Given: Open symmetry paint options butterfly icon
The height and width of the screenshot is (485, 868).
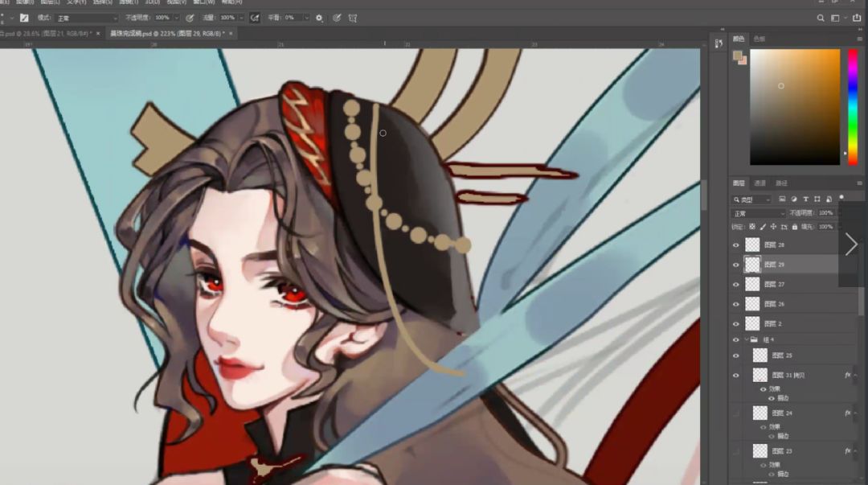Looking at the screenshot, I should [x=353, y=18].
